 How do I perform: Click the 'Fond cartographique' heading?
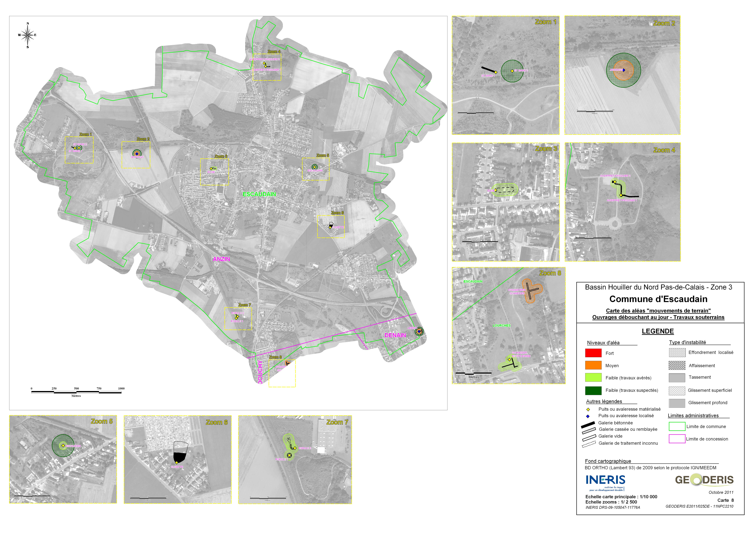(608, 461)
